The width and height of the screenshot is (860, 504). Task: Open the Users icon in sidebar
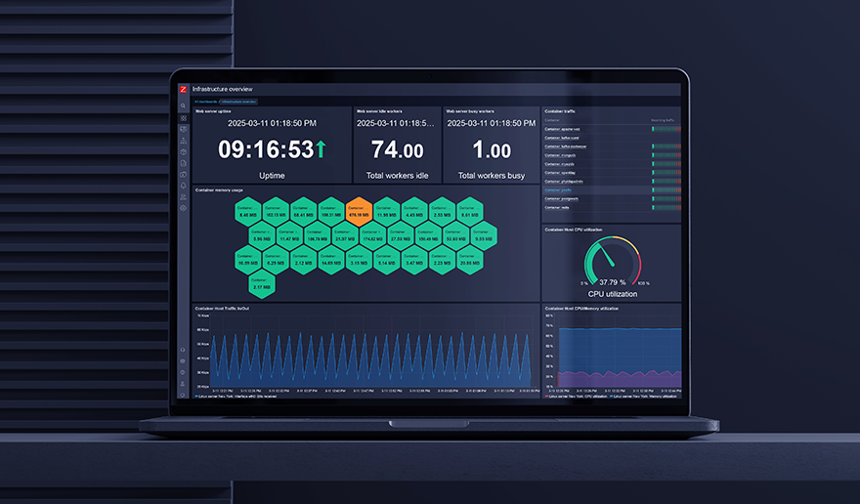(183, 197)
